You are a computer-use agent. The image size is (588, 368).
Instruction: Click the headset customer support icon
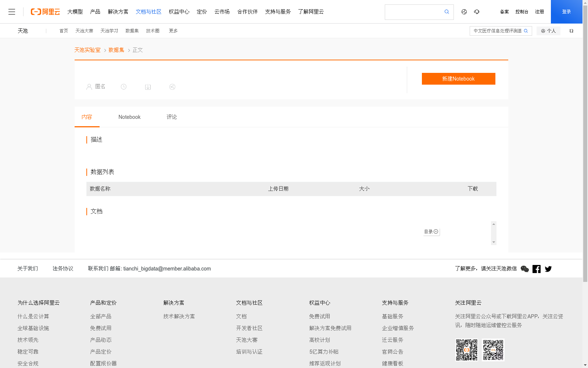coord(477,12)
